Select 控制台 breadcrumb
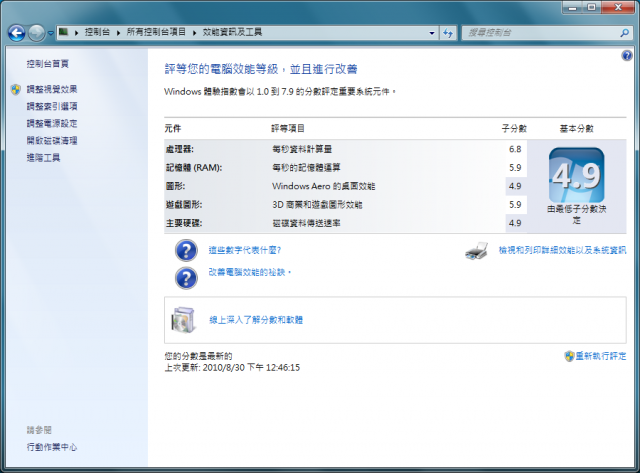Screen dimensions: 640x473 [x=97, y=32]
